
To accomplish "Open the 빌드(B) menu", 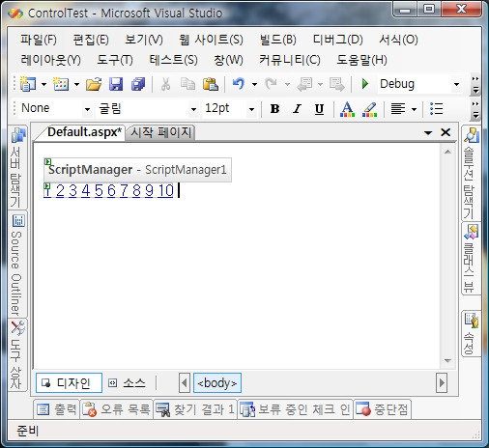I will (x=278, y=40).
